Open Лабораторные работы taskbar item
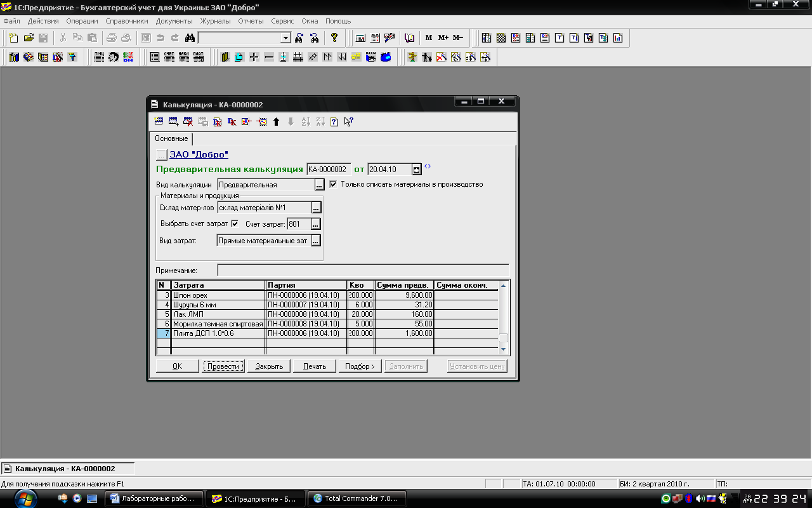 155,498
